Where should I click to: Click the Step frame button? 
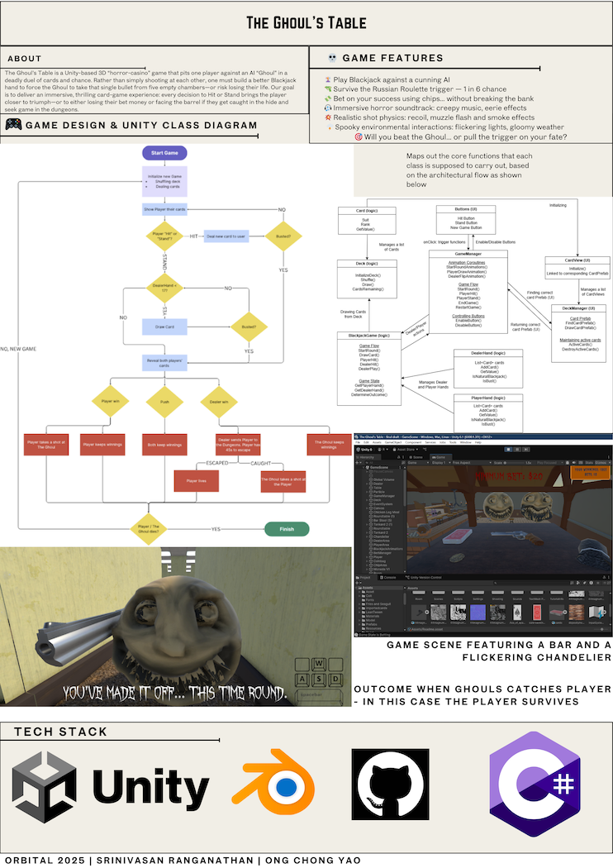click(x=525, y=450)
